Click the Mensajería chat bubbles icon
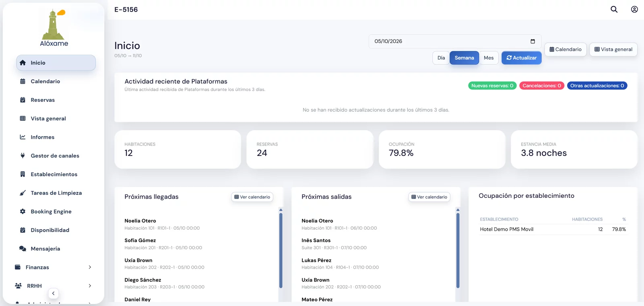The image size is (644, 306). (23, 248)
